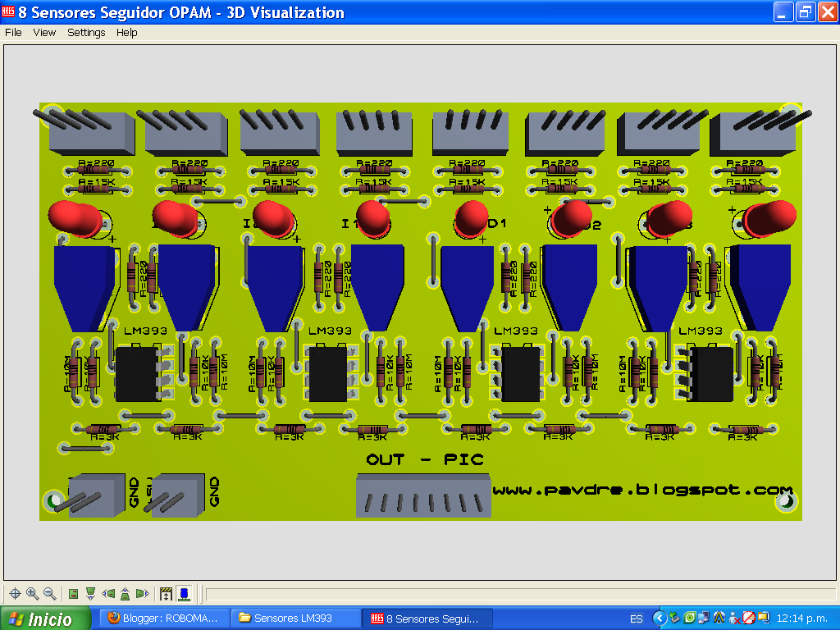Expand hidden tray icons arrow
The image size is (840, 630).
[660, 619]
